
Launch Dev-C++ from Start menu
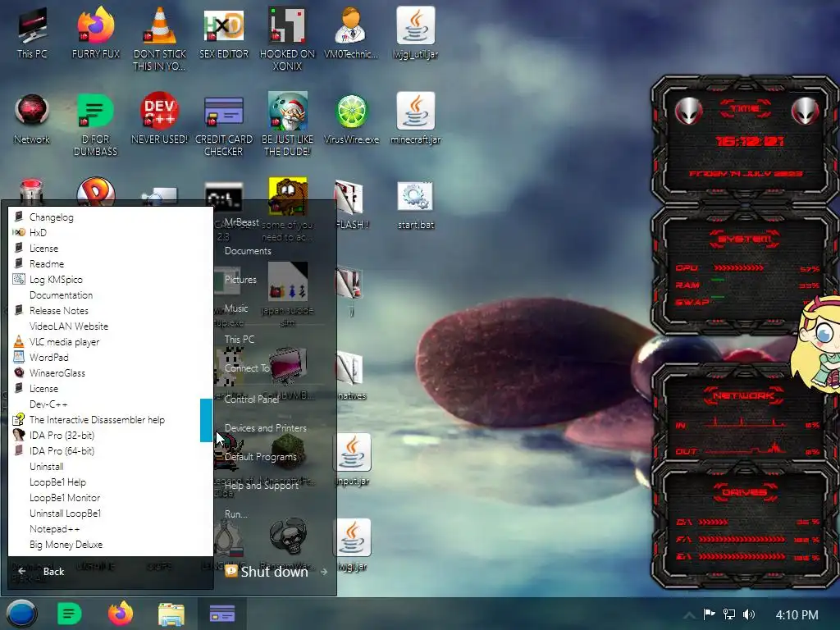click(x=111, y=404)
